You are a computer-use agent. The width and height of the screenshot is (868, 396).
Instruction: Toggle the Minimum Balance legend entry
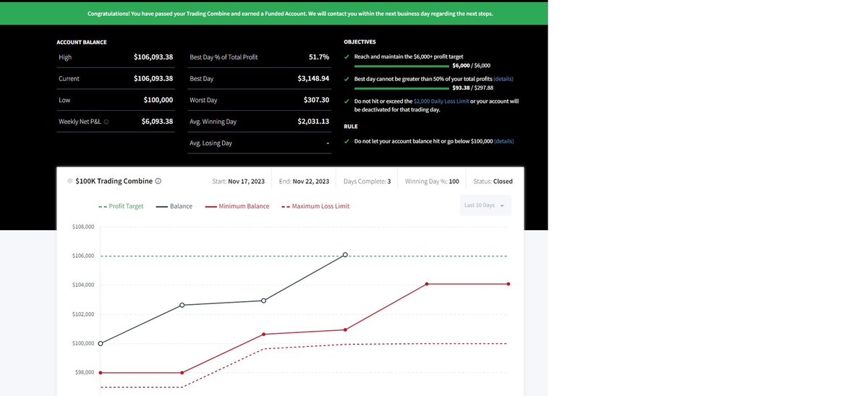point(237,206)
